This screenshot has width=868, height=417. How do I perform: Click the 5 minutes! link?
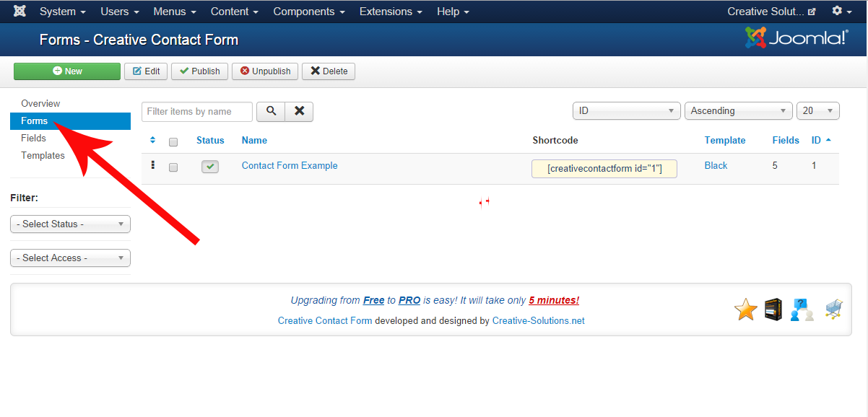pyautogui.click(x=554, y=301)
